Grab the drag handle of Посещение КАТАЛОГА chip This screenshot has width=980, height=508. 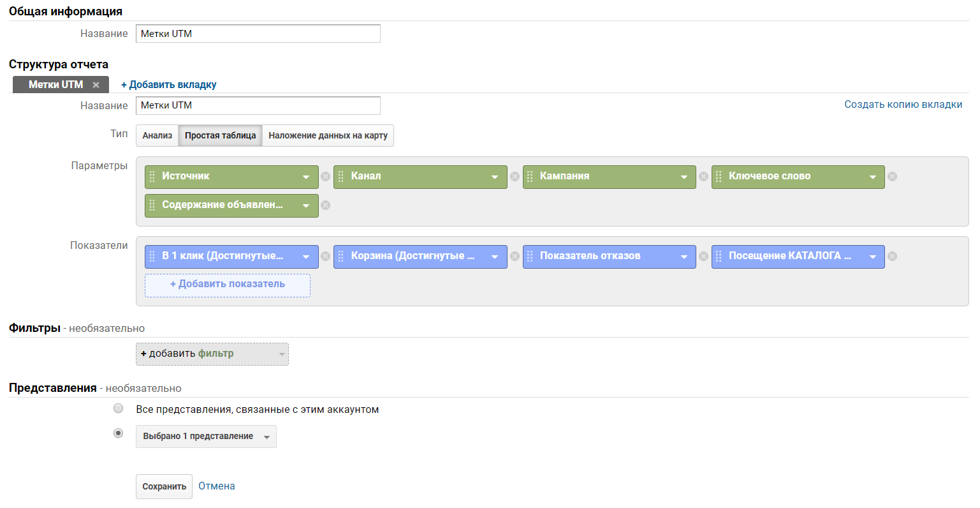[x=719, y=257]
